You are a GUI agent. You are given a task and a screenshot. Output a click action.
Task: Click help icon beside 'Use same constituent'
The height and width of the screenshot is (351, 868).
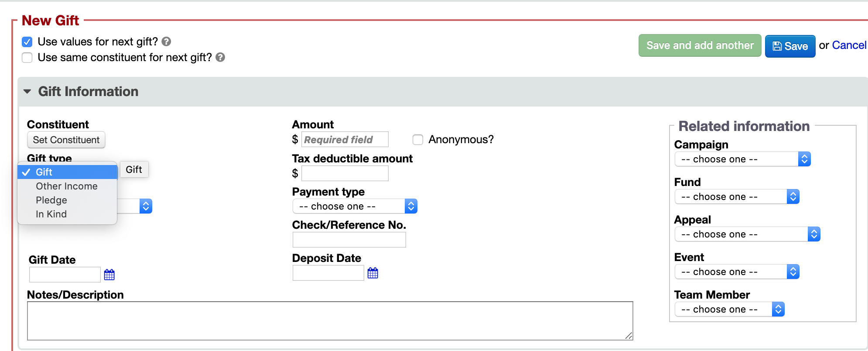point(220,57)
